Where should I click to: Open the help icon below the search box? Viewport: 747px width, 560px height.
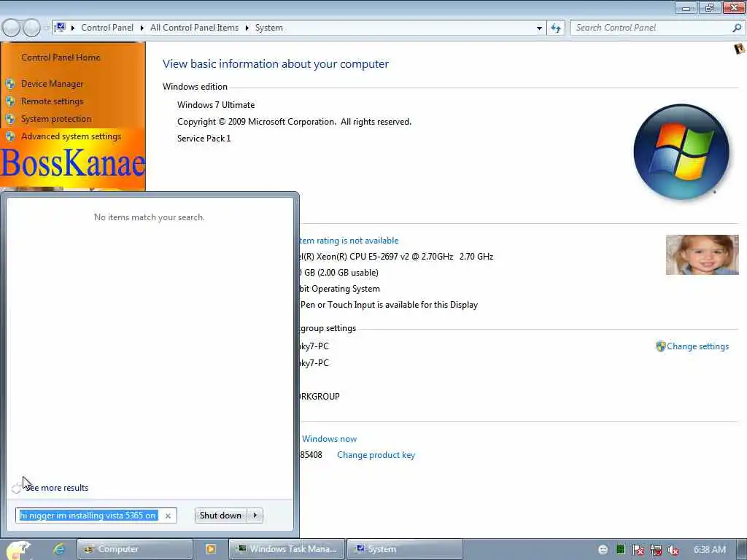pyautogui.click(x=740, y=48)
